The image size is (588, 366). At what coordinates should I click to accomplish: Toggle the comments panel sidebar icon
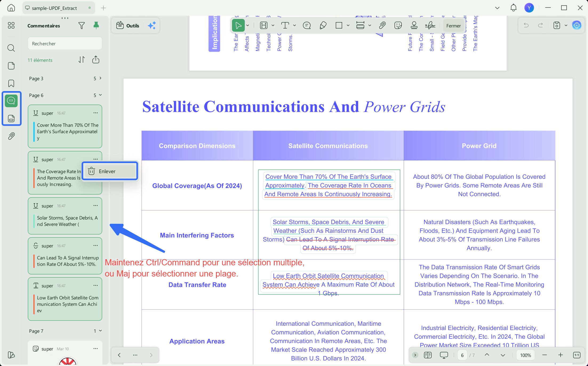click(x=11, y=101)
